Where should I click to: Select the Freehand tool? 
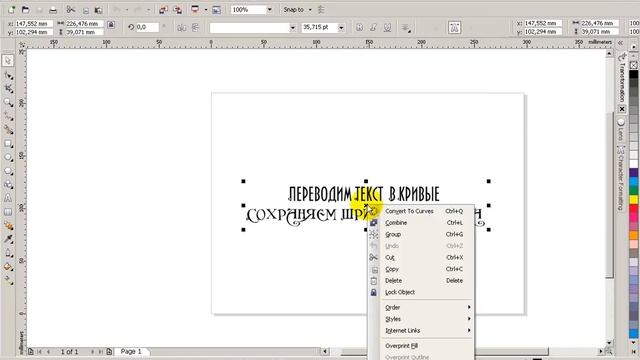pyautogui.click(x=8, y=116)
